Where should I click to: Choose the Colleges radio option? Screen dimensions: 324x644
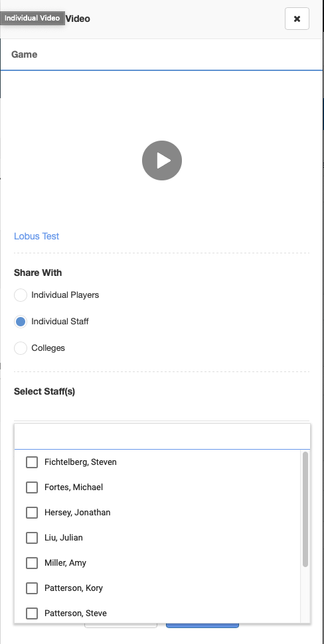21,348
